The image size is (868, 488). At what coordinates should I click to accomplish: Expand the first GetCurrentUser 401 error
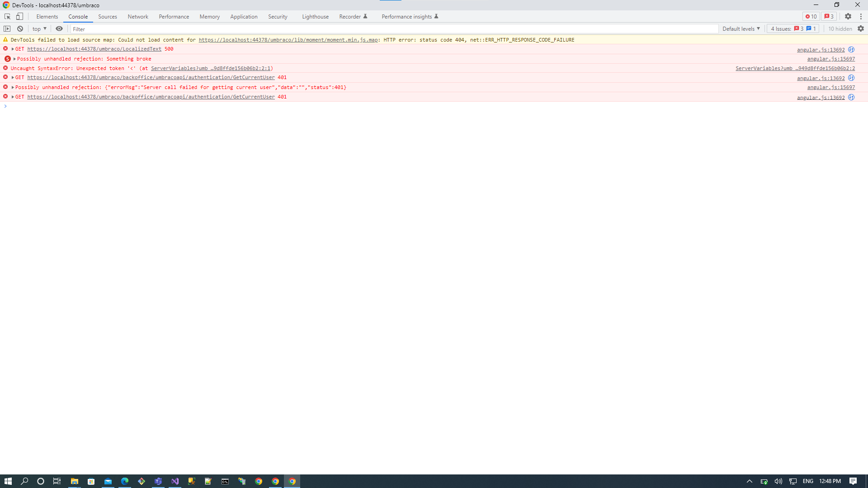click(x=13, y=77)
